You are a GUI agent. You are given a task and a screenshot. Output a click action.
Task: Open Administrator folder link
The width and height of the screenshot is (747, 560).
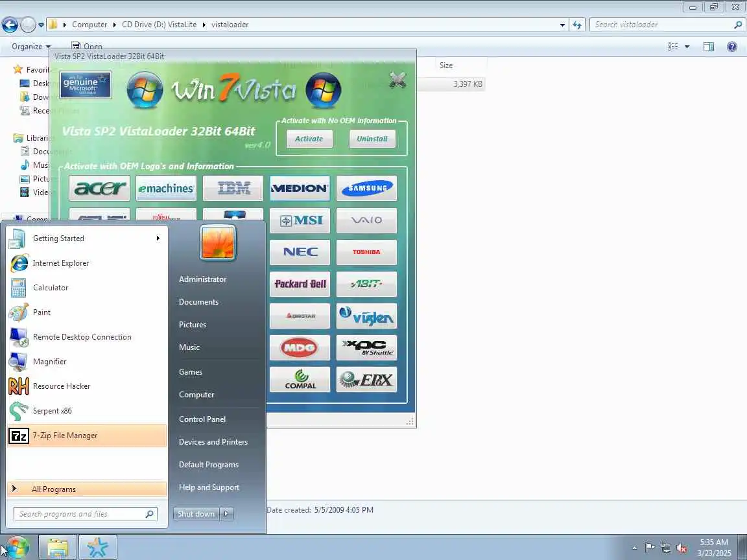click(x=202, y=279)
